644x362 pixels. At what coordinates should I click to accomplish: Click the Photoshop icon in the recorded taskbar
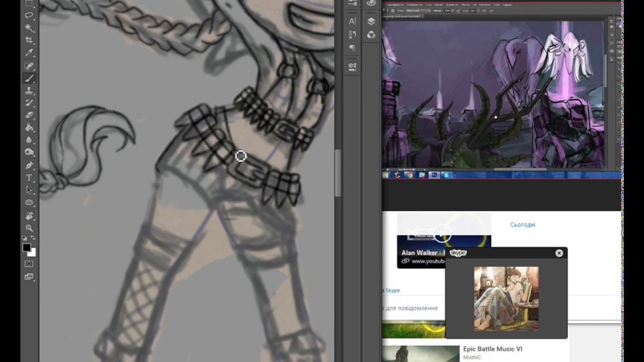point(433,175)
